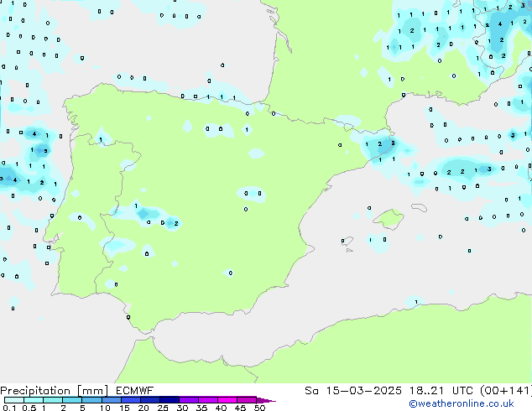Click the 'Precipitation [mm]' title text
Screen dimensions: 532x411
(x=54, y=391)
